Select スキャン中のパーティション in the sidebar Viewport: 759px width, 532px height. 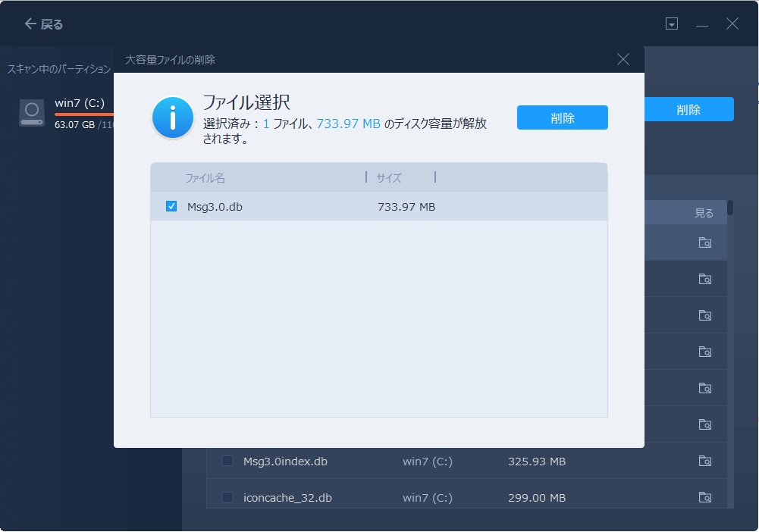pyautogui.click(x=58, y=67)
